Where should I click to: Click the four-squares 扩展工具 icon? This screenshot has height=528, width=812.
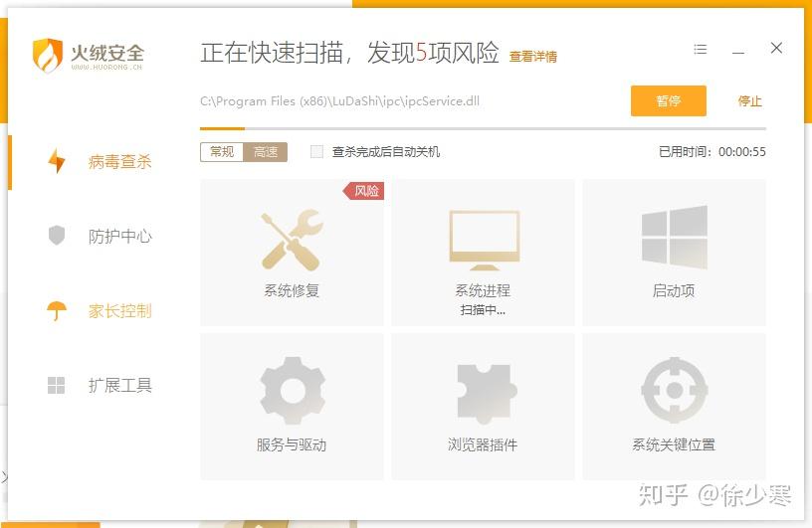56,385
